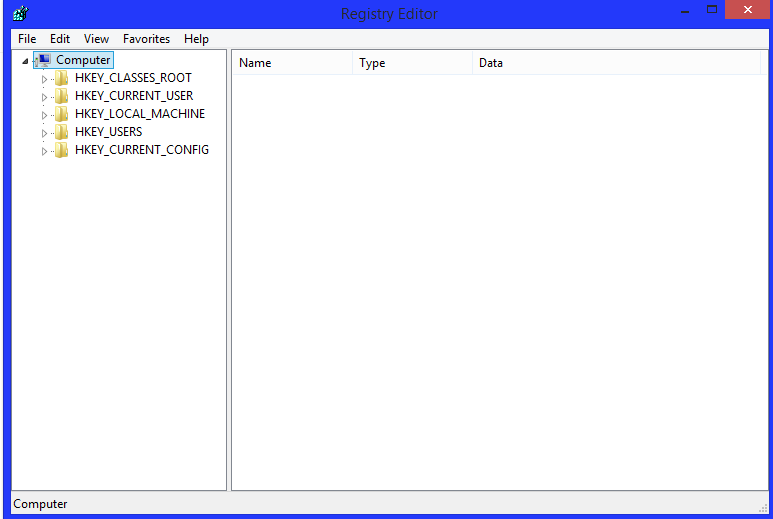
Task: Click the Registry Editor app icon in title bar
Action: tap(21, 13)
